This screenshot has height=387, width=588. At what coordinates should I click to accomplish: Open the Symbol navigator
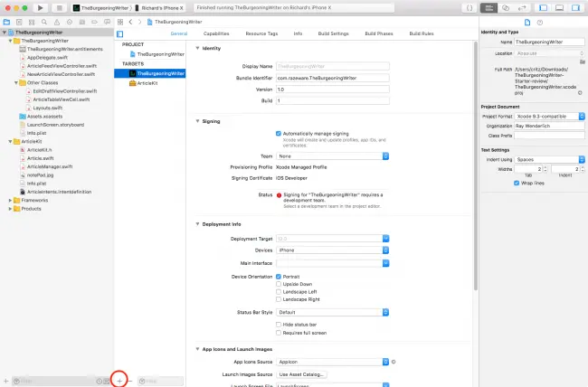coord(32,22)
